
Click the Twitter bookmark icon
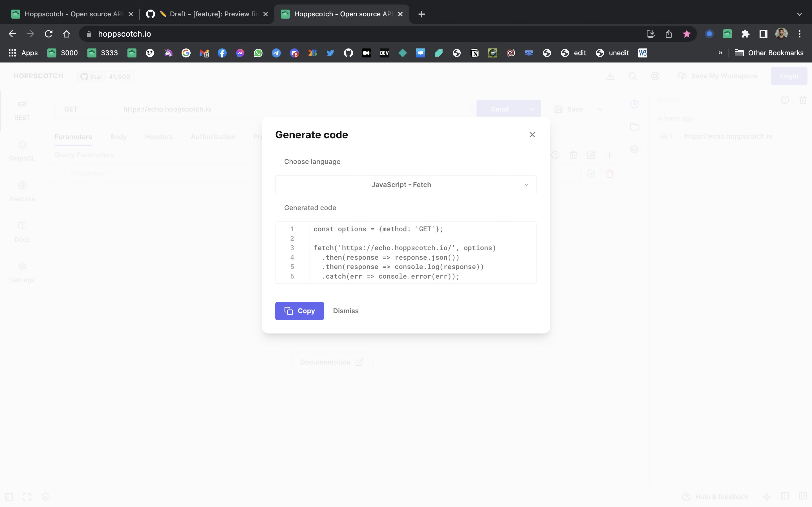coord(330,53)
